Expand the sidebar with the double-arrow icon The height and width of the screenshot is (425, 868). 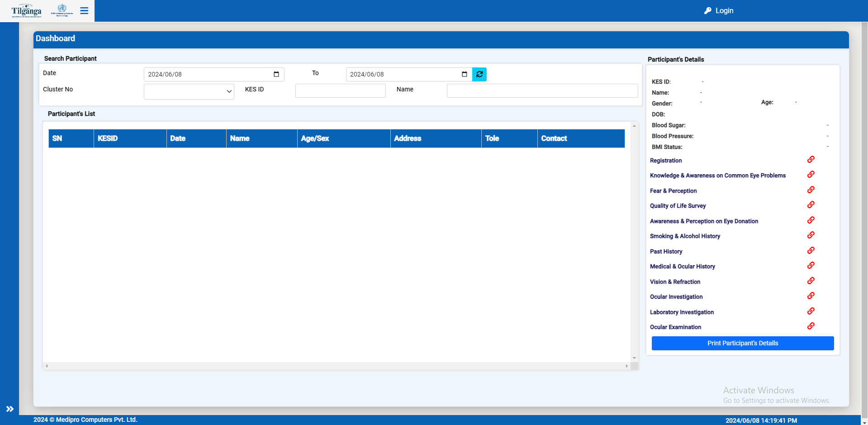(x=9, y=409)
